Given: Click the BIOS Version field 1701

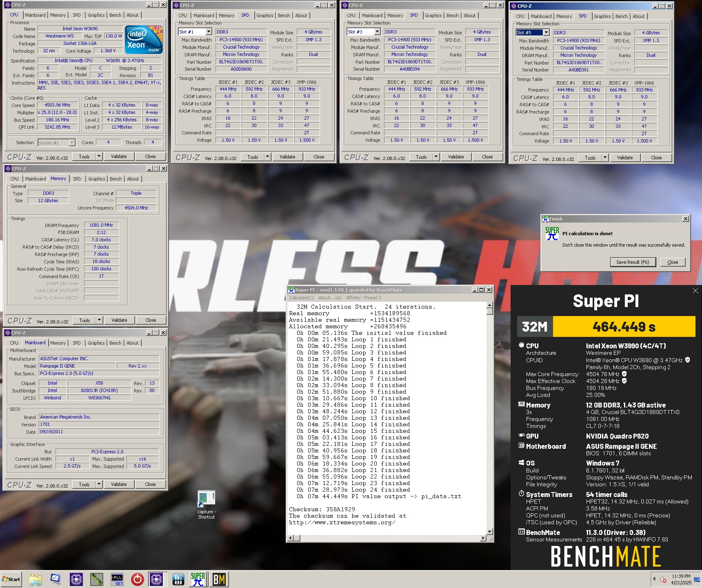Looking at the screenshot, I should 99,424.
